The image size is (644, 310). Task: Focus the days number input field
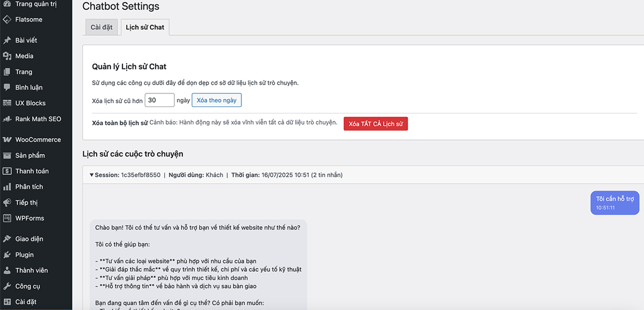pyautogui.click(x=159, y=100)
